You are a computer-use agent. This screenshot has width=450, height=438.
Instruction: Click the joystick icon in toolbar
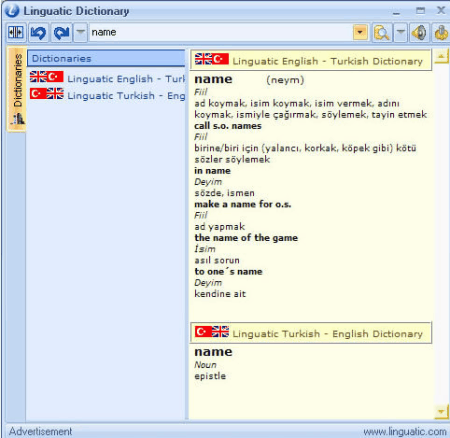(441, 32)
